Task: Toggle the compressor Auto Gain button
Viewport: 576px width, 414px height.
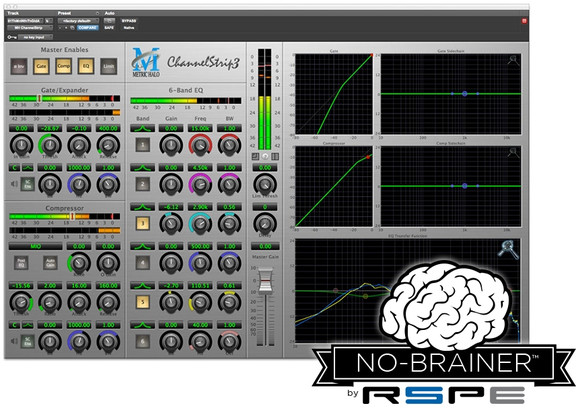Action: 50,263
